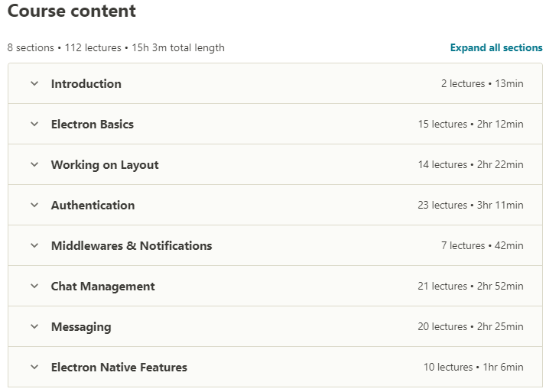Click Expand all sections link

pyautogui.click(x=496, y=47)
